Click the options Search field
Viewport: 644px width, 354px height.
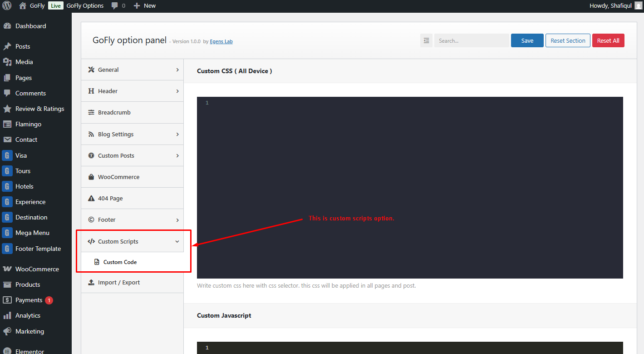point(472,40)
